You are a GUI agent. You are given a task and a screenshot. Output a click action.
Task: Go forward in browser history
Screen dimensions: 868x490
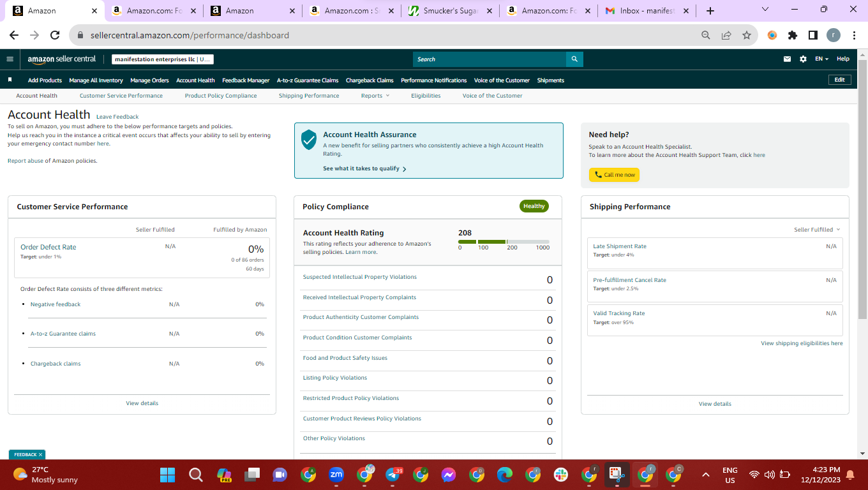point(34,35)
